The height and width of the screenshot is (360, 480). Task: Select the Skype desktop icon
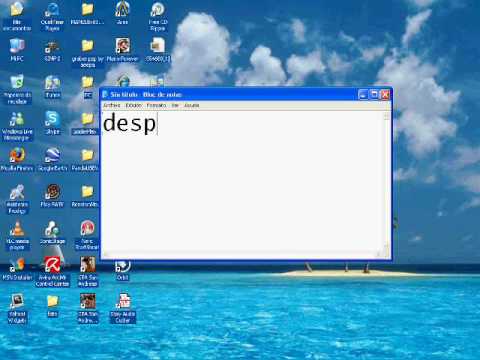[52, 122]
